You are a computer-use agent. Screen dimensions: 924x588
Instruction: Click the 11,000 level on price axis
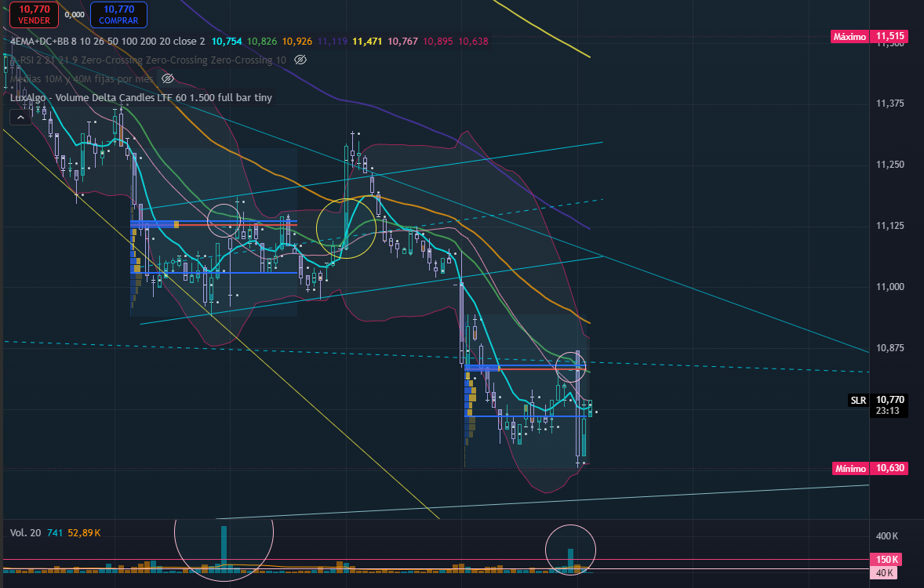tap(889, 287)
